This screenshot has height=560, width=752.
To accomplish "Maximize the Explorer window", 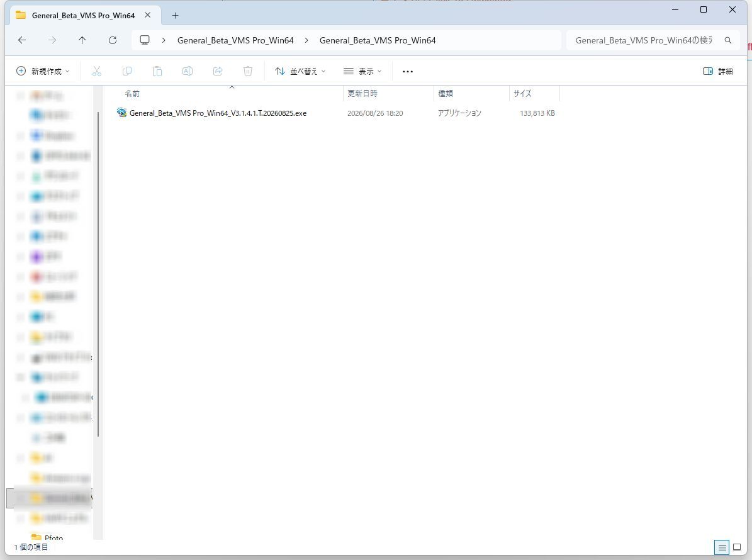I will click(x=704, y=9).
